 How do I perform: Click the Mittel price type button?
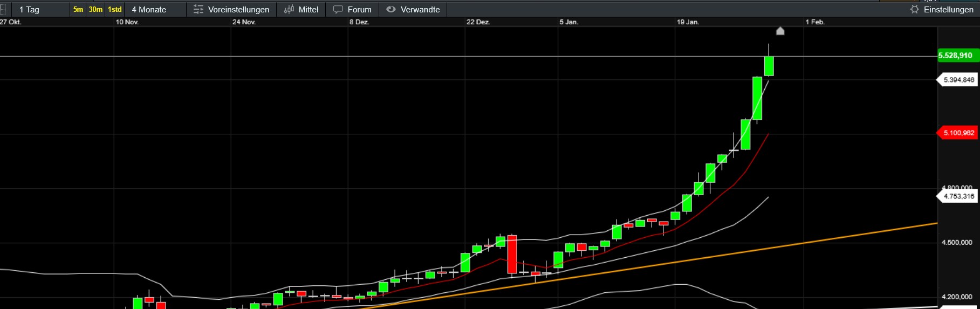(308, 10)
